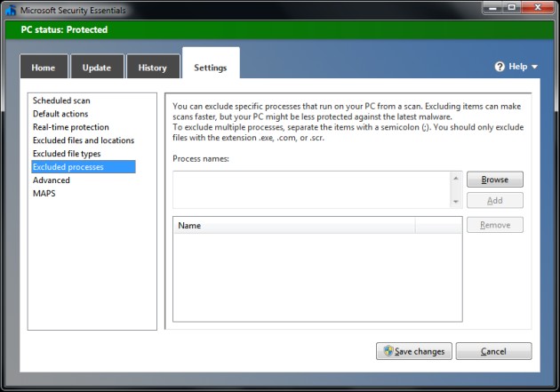This screenshot has width=560, height=392.
Task: Click Browse to pick a process
Action: click(494, 180)
